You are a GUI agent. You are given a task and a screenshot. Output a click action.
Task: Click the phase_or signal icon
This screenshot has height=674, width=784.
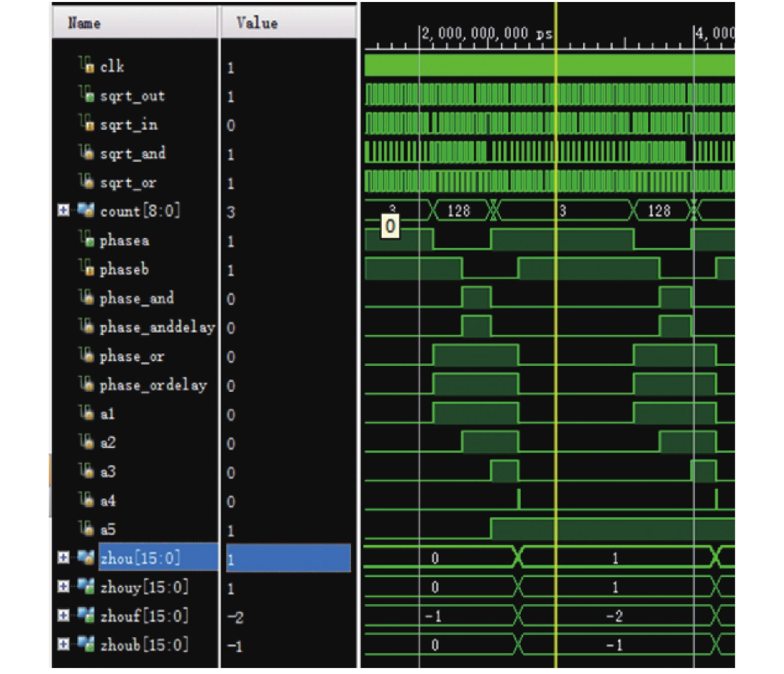[86, 354]
